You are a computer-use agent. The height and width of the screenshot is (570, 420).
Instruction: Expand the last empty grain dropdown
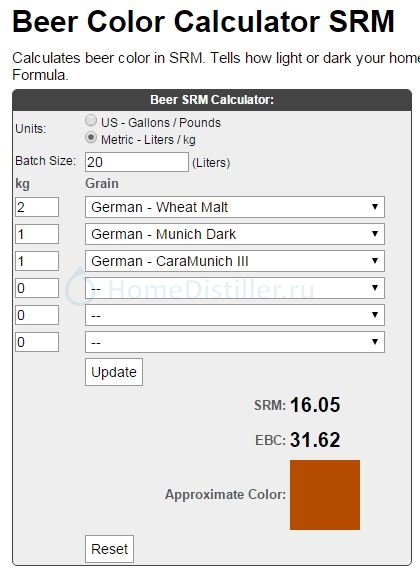pyautogui.click(x=235, y=342)
